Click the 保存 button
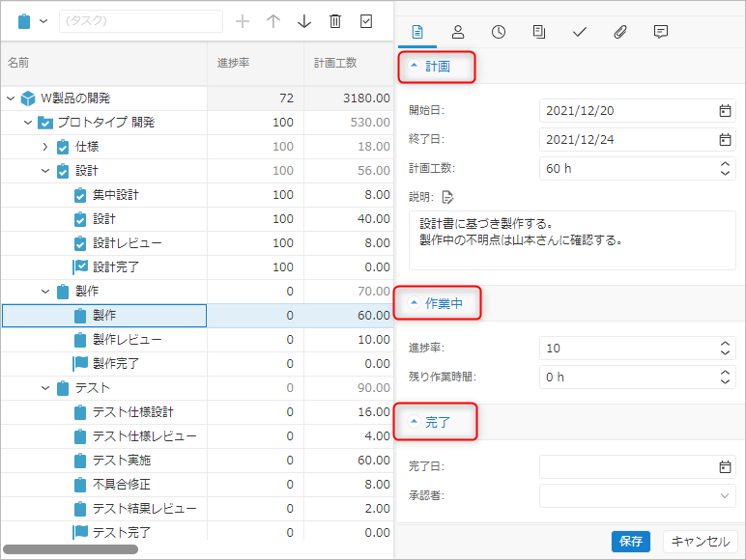The width and height of the screenshot is (746, 560). 631,542
